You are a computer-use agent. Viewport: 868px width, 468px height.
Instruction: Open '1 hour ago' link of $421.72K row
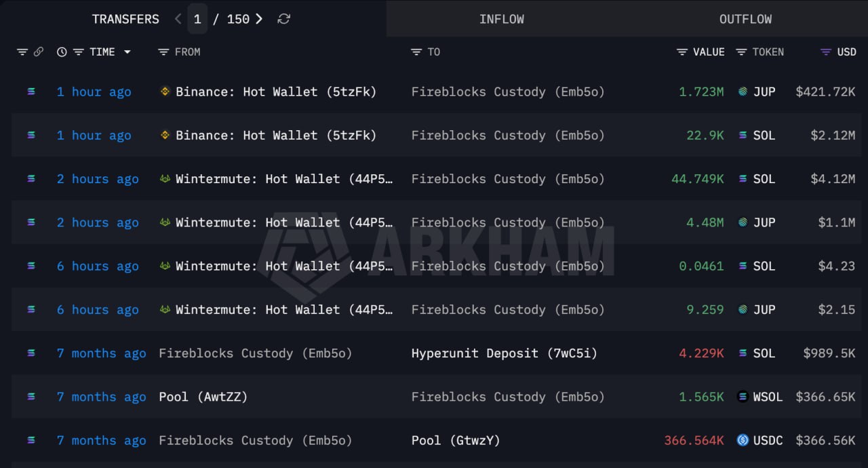point(94,92)
